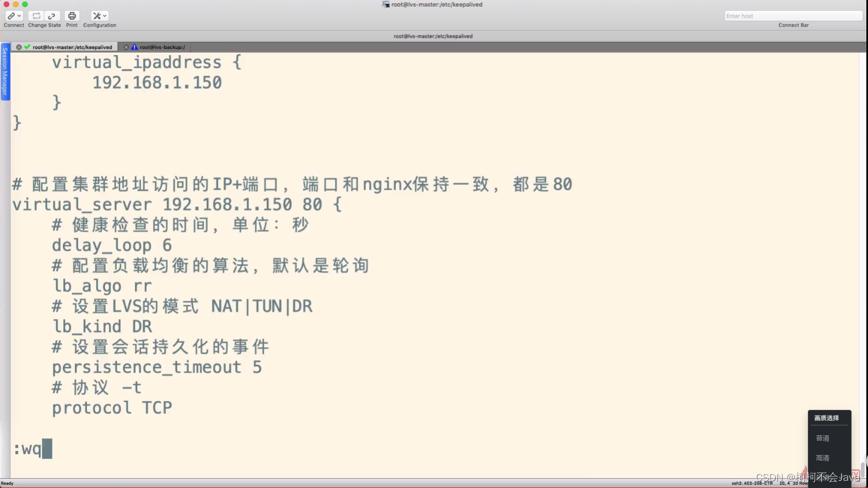Click the Connect link icon in toolbar
This screenshot has height=488, width=868.
[10, 16]
